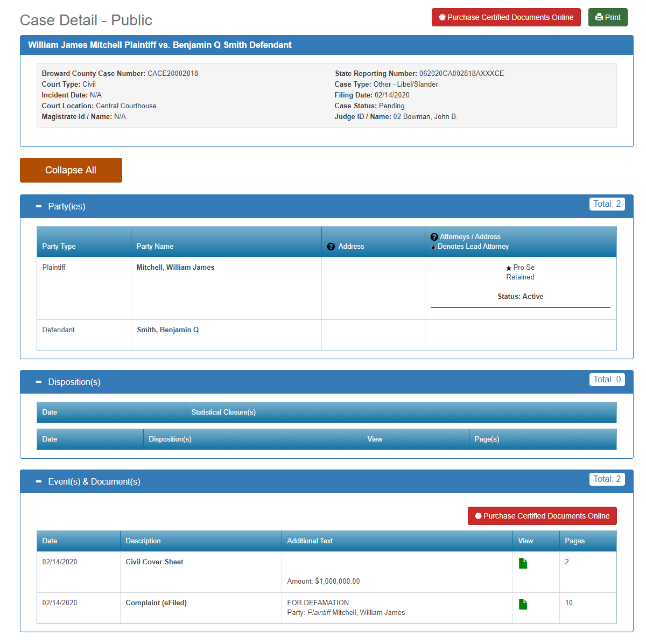This screenshot has height=644, width=646.
Task: Click Total: 2 badge in Events header
Action: pyautogui.click(x=607, y=479)
